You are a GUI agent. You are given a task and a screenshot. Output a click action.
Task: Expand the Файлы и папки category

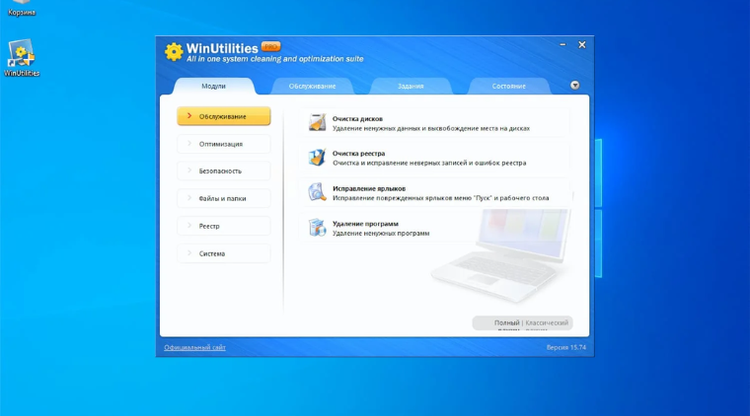point(223,198)
